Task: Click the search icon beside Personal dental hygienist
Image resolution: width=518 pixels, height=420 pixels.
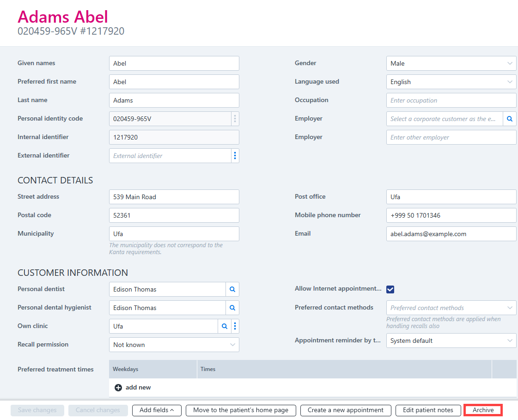Action: tap(232, 308)
